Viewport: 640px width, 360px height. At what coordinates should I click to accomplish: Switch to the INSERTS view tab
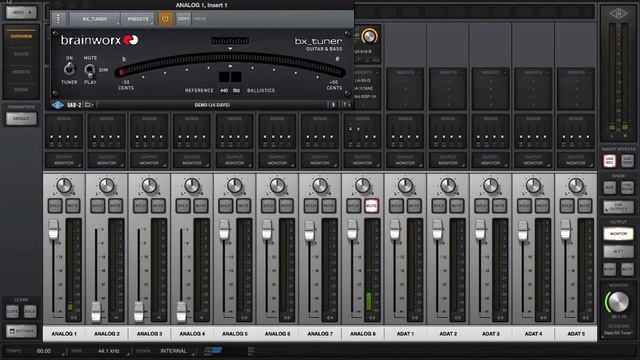tap(21, 72)
